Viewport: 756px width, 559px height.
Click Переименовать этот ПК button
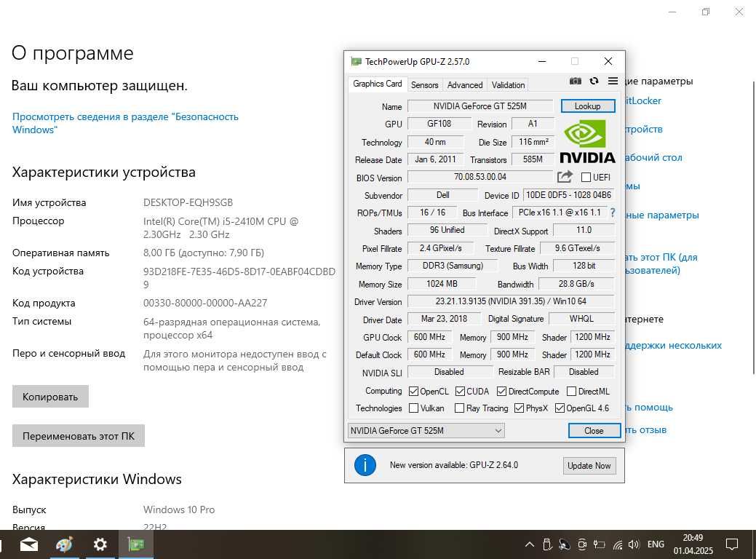point(78,436)
